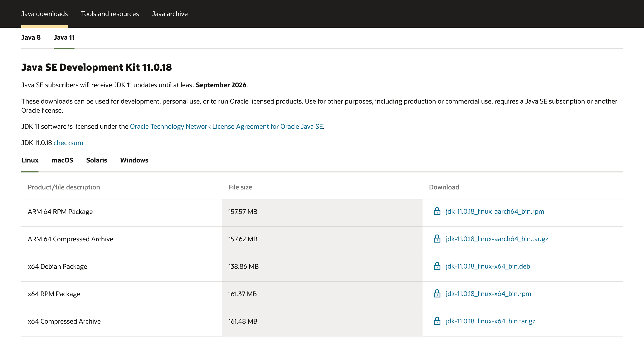This screenshot has height=344, width=644.
Task: Open the Tools and resources menu
Action: (x=110, y=14)
